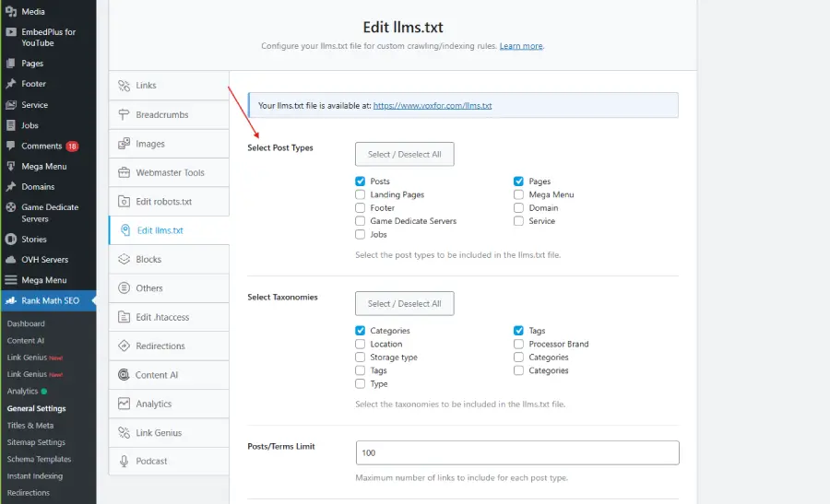Image resolution: width=830 pixels, height=504 pixels.
Task: Click Select / Deselect All for post types
Action: [405, 155]
